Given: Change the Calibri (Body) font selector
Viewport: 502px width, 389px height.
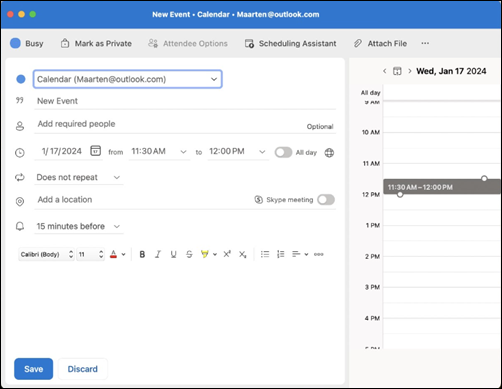Looking at the screenshot, I should [x=46, y=254].
